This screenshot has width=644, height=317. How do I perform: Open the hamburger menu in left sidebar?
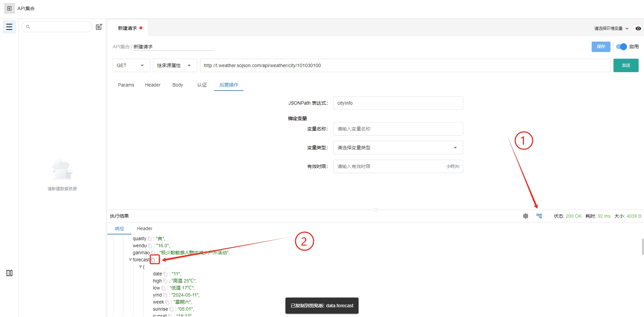tap(9, 27)
